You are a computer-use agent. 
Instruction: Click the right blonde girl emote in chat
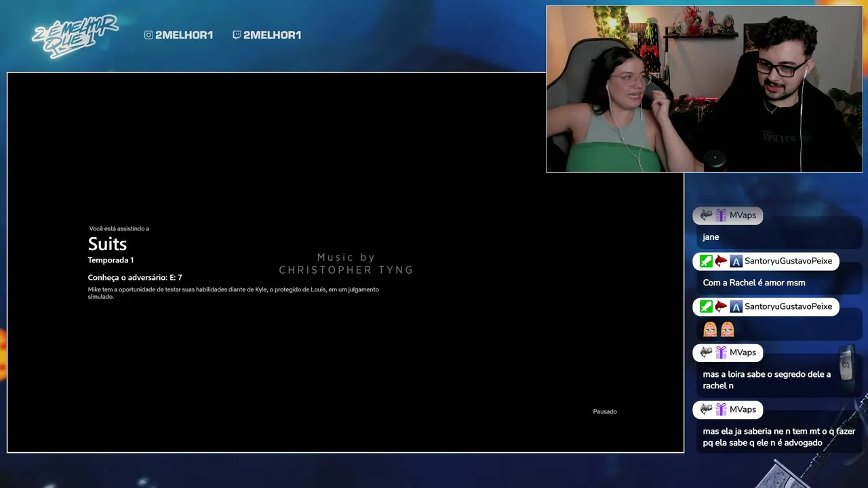pyautogui.click(x=728, y=329)
